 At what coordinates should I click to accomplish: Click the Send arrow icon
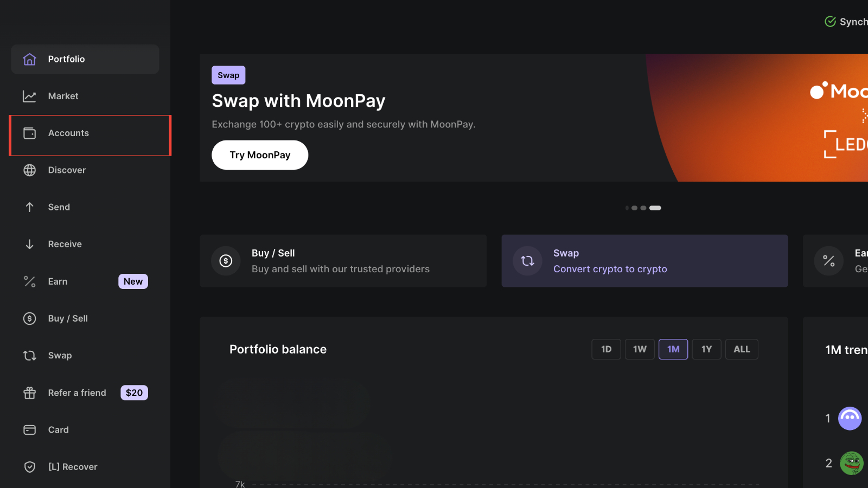coord(29,207)
